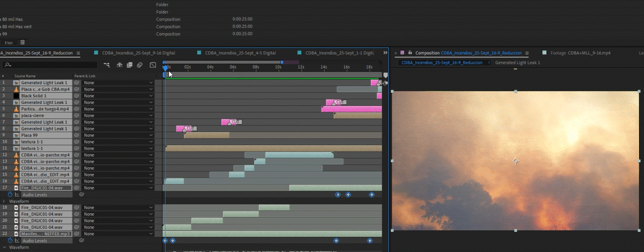The image size is (644, 252).
Task: Click graph editor icon for layer 17 Audio Levels
Action: click(17, 194)
